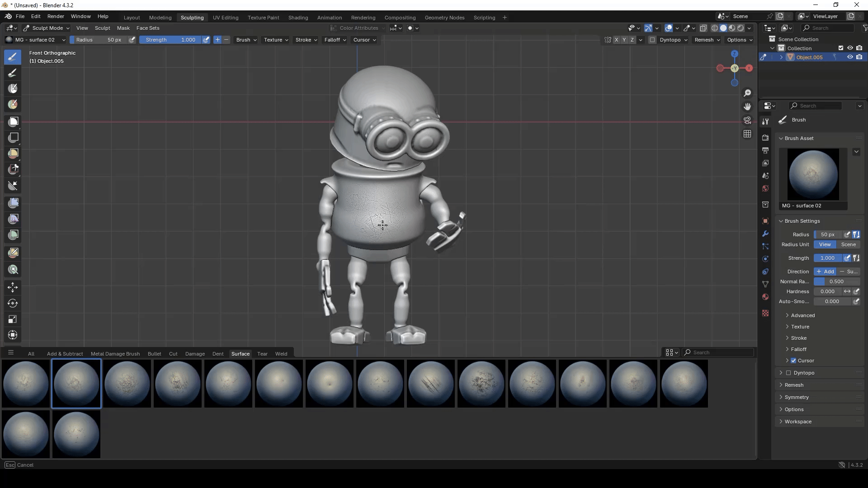
Task: Expand the Remesh panel in sidebar
Action: click(794, 385)
